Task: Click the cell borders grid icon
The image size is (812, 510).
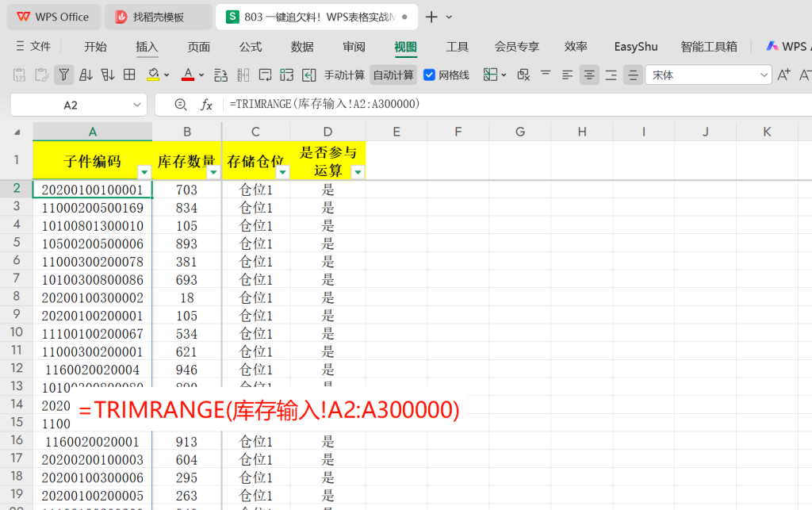Action: [x=129, y=75]
